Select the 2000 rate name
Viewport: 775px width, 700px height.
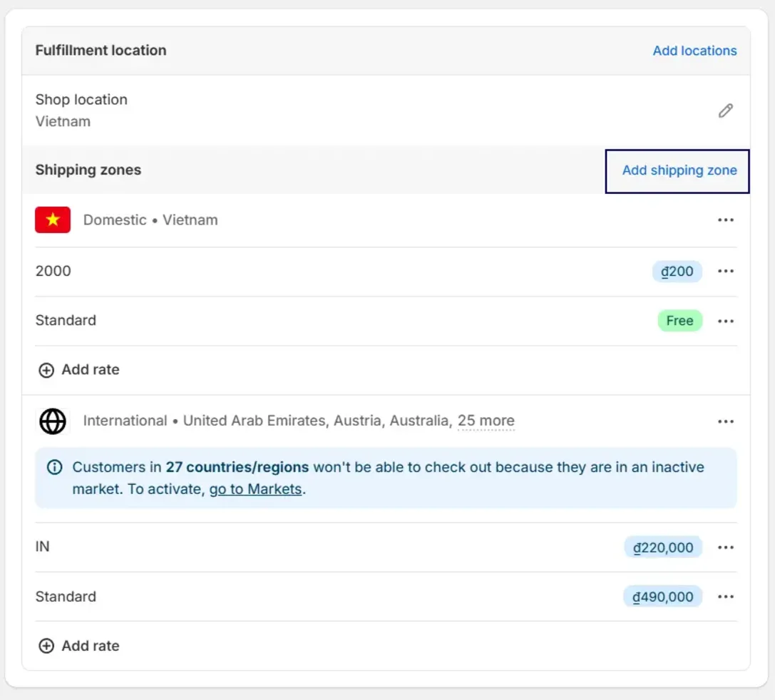(53, 271)
